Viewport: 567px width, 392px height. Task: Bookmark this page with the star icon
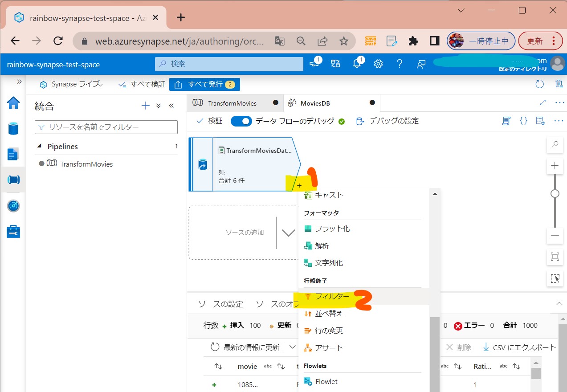tap(343, 41)
